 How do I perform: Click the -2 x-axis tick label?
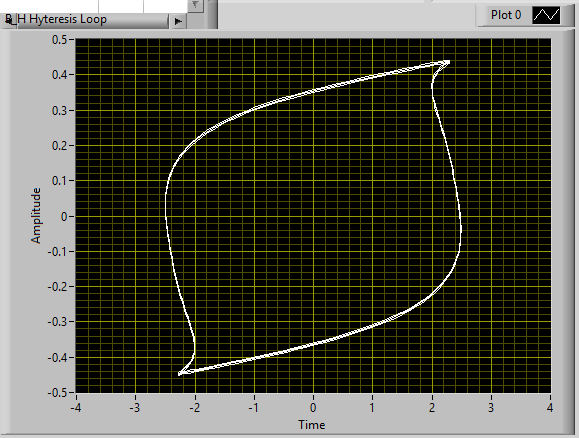click(195, 408)
